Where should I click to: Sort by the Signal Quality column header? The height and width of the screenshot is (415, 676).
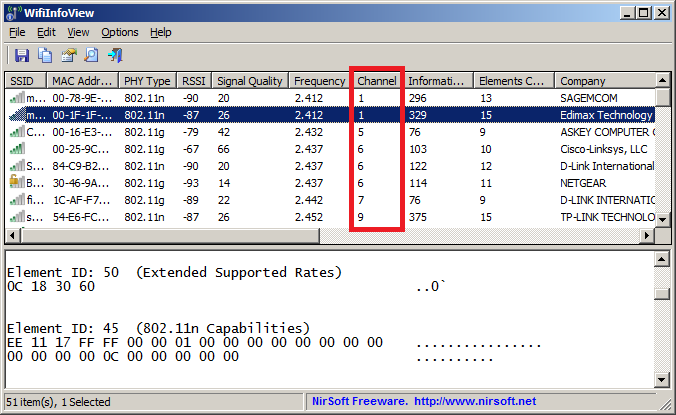tap(250, 81)
